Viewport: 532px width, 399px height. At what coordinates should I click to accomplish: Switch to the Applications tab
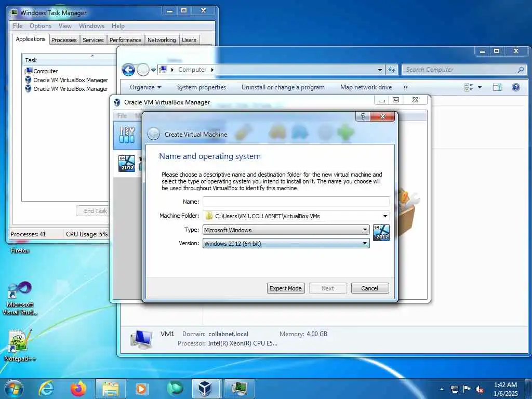(31, 39)
